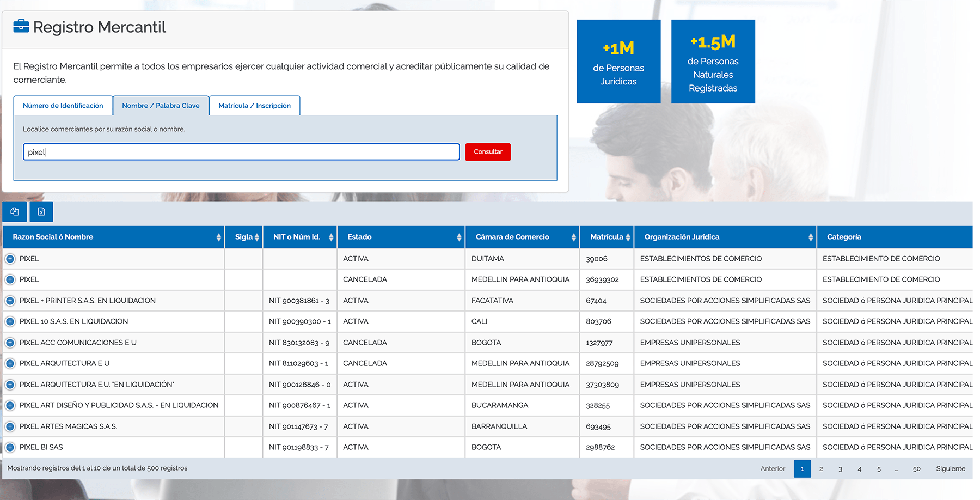Expand the PIXEL row with matrícula 36939302
Viewport: 980px width, 500px height.
pyautogui.click(x=10, y=279)
